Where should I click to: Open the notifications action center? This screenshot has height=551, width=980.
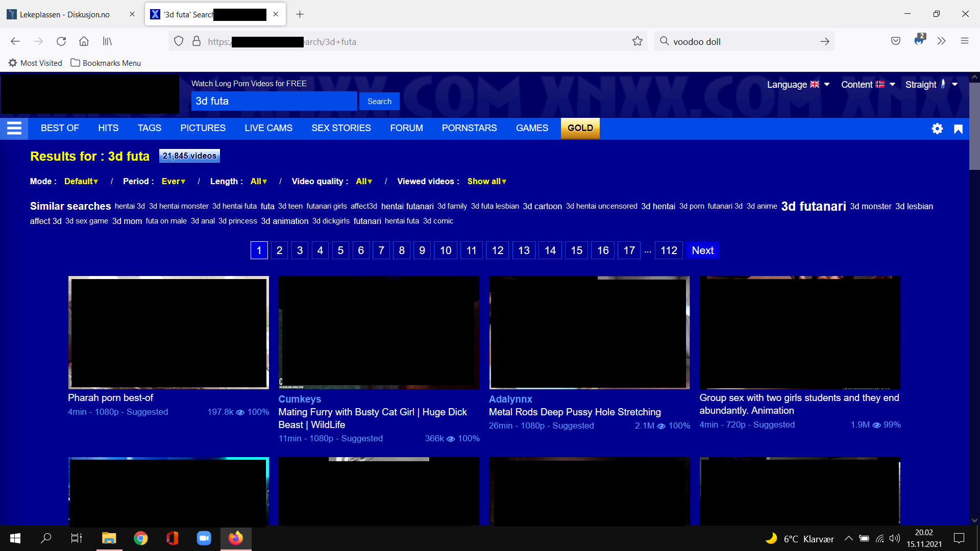click(x=959, y=538)
